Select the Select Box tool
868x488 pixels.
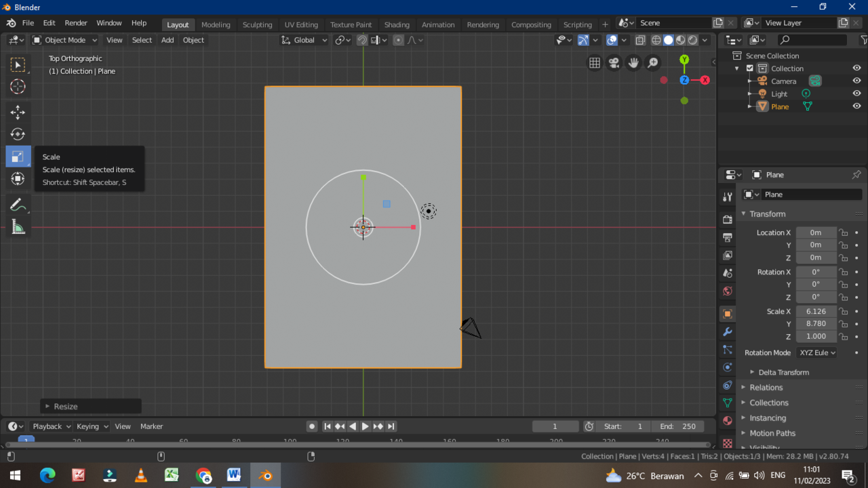point(18,65)
